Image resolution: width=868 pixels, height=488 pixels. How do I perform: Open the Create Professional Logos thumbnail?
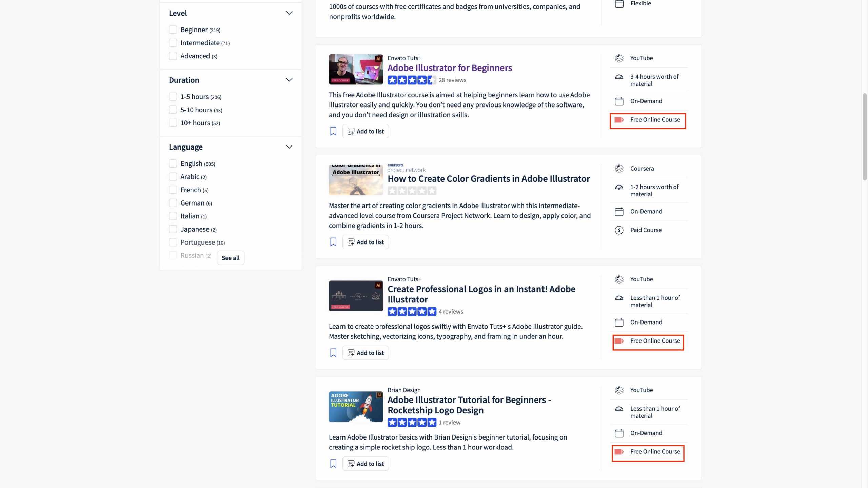point(356,296)
